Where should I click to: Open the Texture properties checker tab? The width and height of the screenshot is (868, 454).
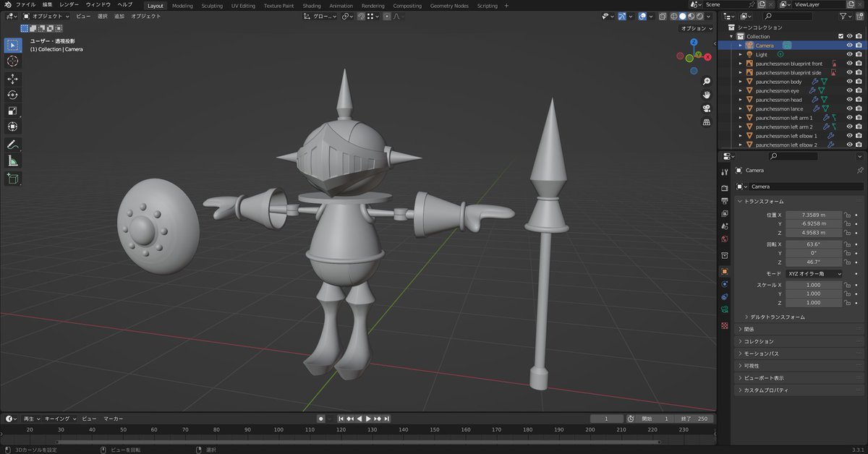click(x=725, y=326)
